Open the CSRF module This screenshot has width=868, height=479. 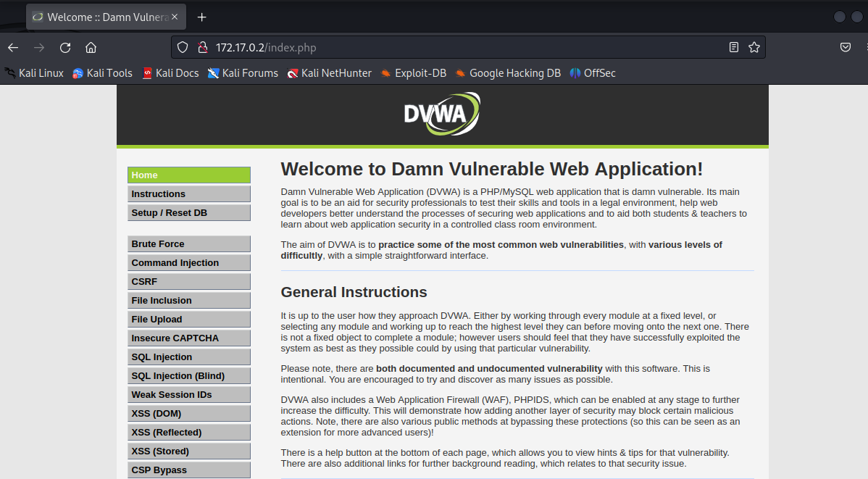(x=189, y=281)
